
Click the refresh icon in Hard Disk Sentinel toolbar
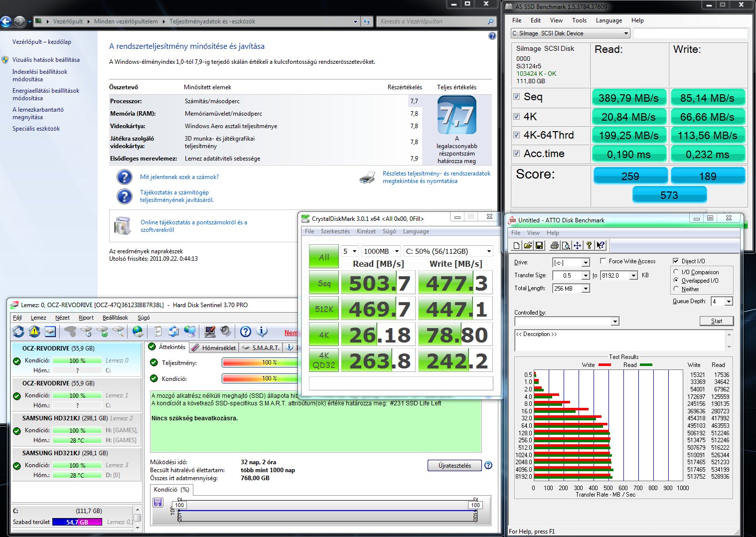(18, 332)
